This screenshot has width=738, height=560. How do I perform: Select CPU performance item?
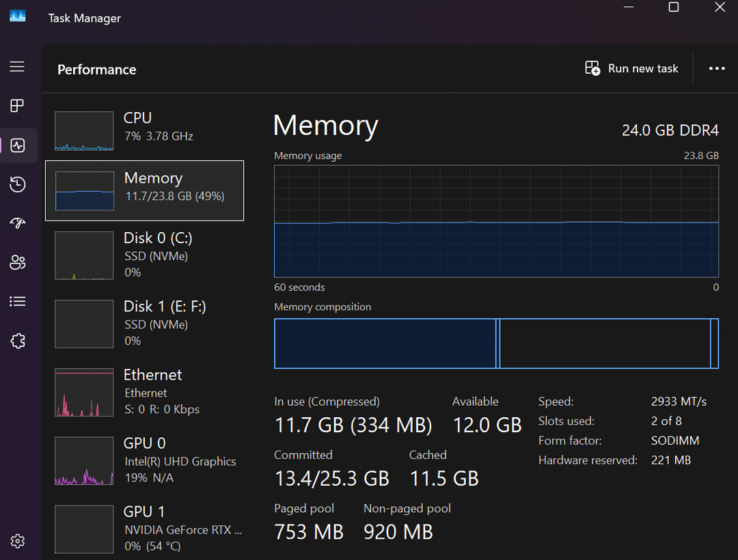(144, 130)
